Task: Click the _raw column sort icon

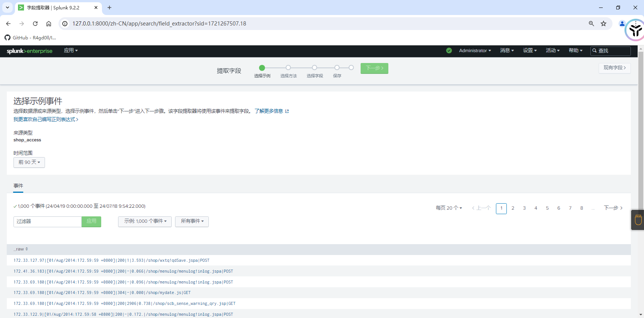Action: pos(27,249)
